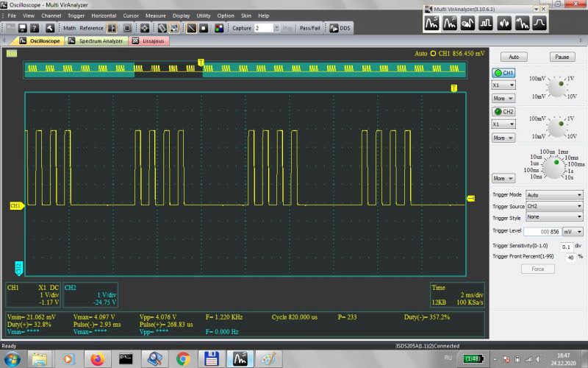Click the Trigger Level input field
Image resolution: width=588 pixels, height=368 pixels.
tap(542, 232)
